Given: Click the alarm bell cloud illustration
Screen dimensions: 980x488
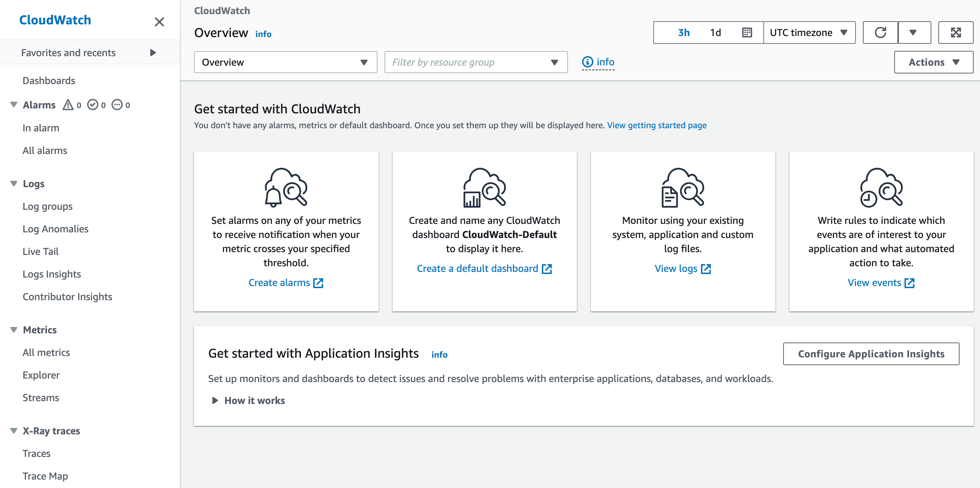Looking at the screenshot, I should tap(286, 188).
